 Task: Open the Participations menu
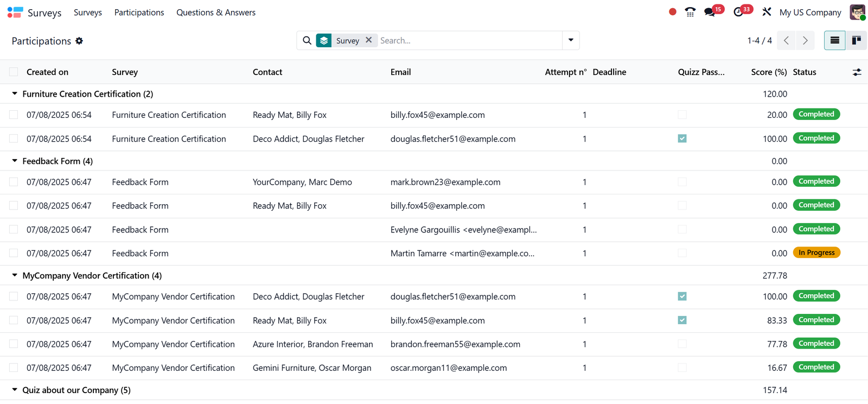point(139,12)
